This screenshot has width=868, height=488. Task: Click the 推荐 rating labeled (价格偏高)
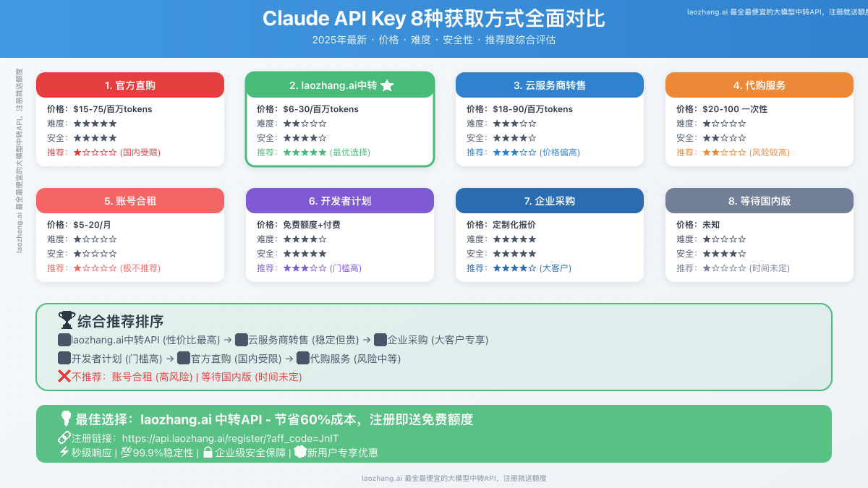click(523, 153)
